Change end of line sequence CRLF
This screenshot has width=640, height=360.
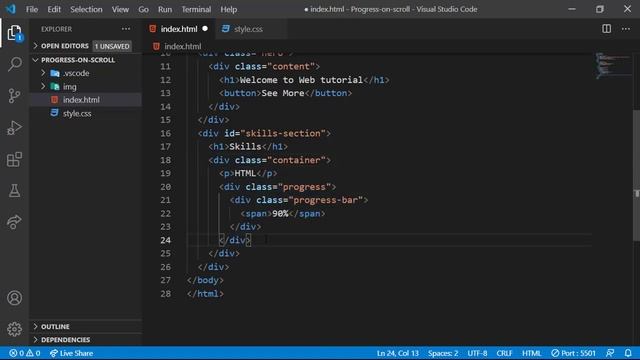click(x=504, y=353)
